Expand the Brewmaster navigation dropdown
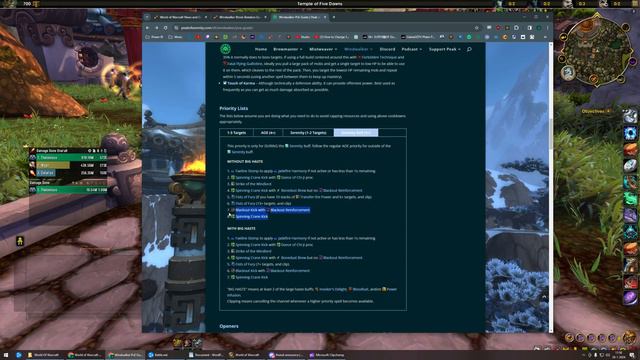640x360 pixels. [x=287, y=49]
